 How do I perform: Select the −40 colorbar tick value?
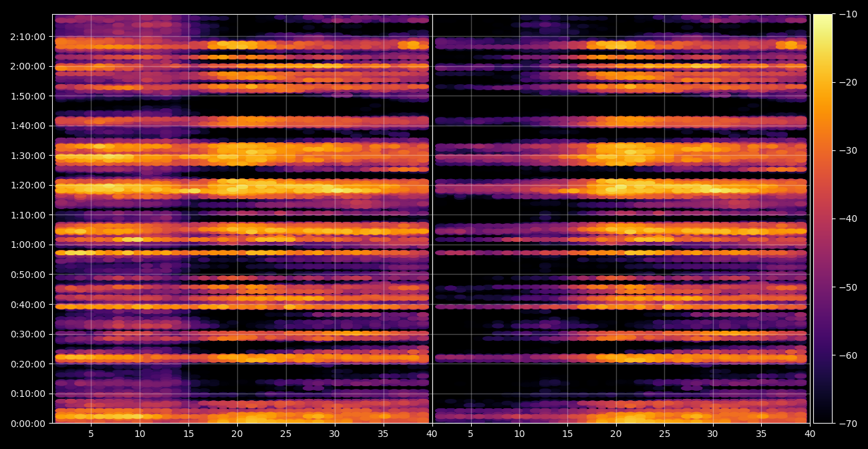tap(848, 218)
